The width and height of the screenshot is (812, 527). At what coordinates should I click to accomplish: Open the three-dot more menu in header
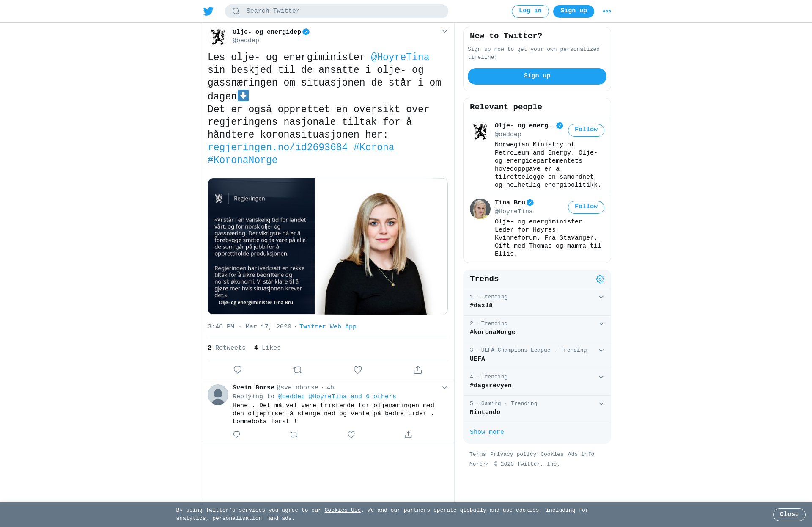click(607, 11)
